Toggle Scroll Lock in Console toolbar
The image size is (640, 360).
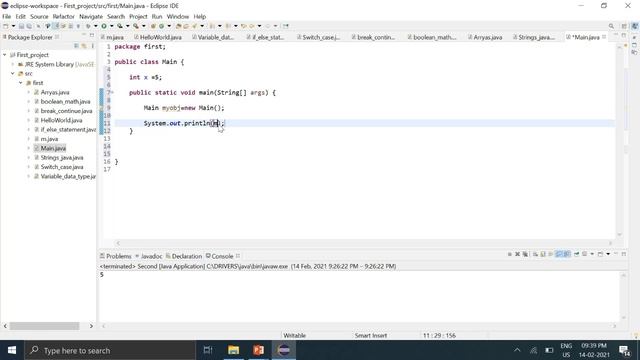pos(543,254)
